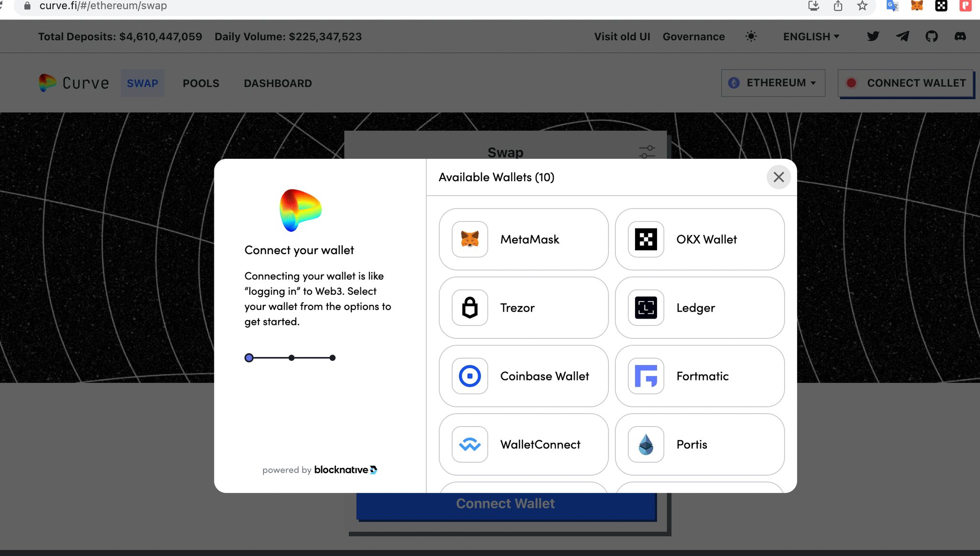Click the progress step indicator dot
This screenshot has height=556, width=980.
(x=249, y=357)
